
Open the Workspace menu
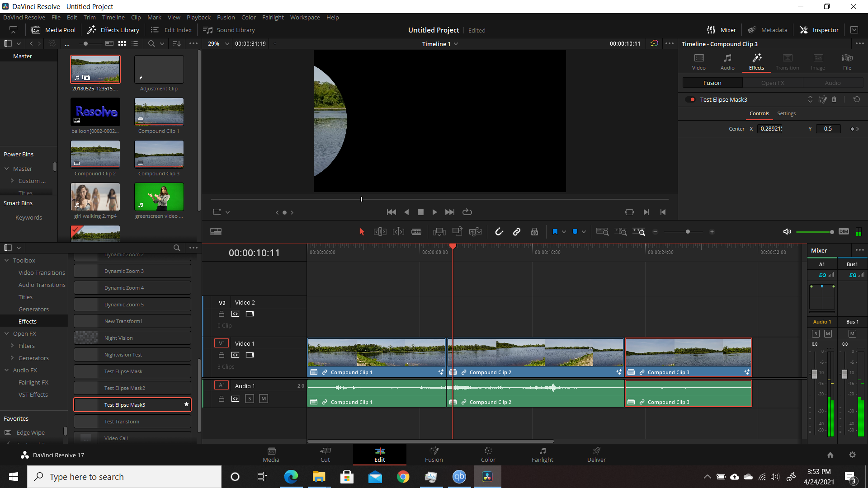click(305, 17)
